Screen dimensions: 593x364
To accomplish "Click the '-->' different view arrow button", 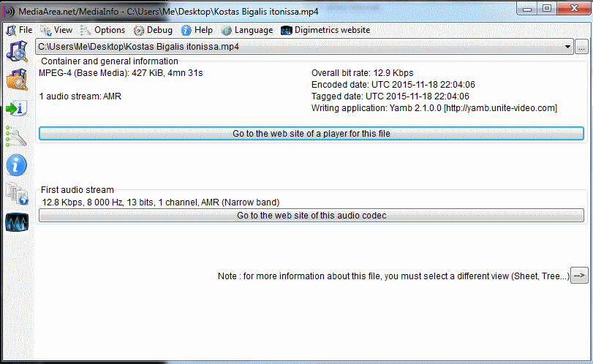I will [x=579, y=276].
